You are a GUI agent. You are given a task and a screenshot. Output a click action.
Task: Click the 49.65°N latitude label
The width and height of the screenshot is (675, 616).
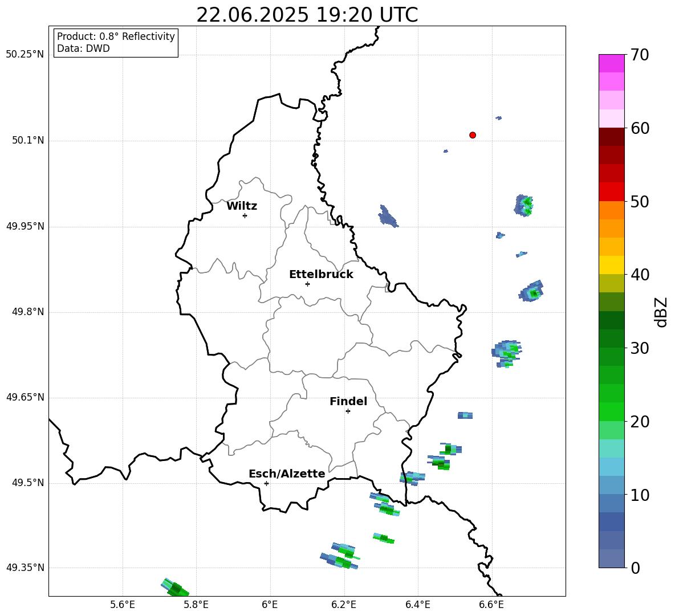[x=25, y=397]
